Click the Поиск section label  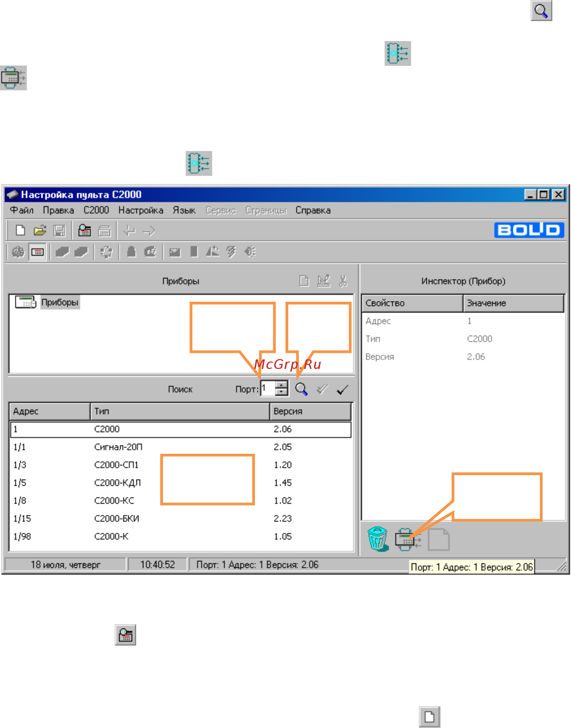[x=180, y=389]
